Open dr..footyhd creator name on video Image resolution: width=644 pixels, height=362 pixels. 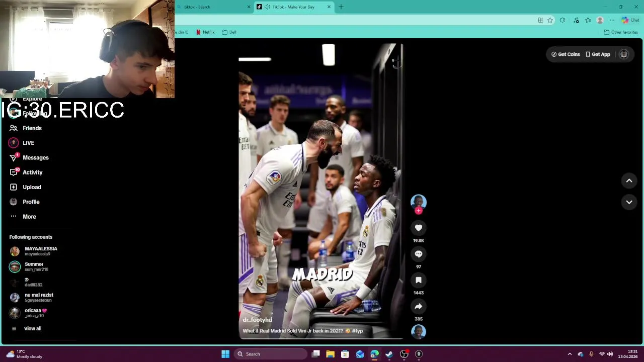click(x=257, y=320)
